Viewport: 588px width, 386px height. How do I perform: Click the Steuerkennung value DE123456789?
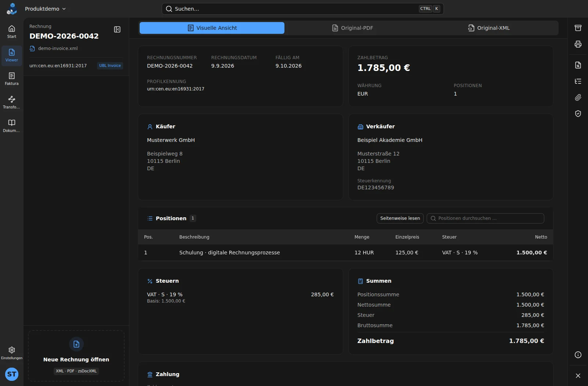376,187
